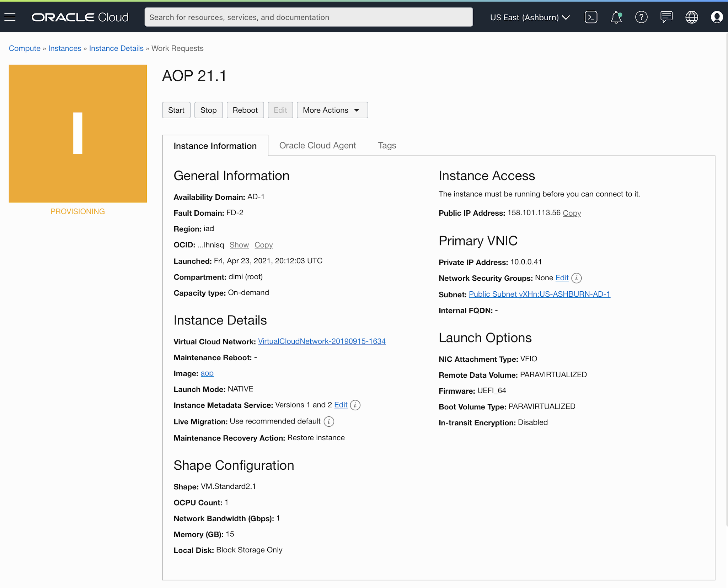Focus the resources search field

(x=309, y=17)
